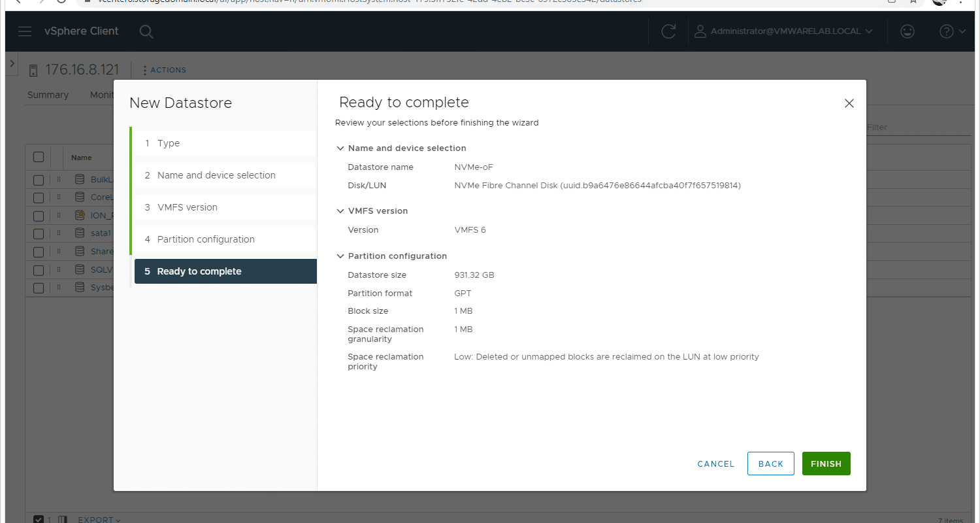Click the NVMe-oF datastore name value
Screen dimensions: 980x523
474,167
